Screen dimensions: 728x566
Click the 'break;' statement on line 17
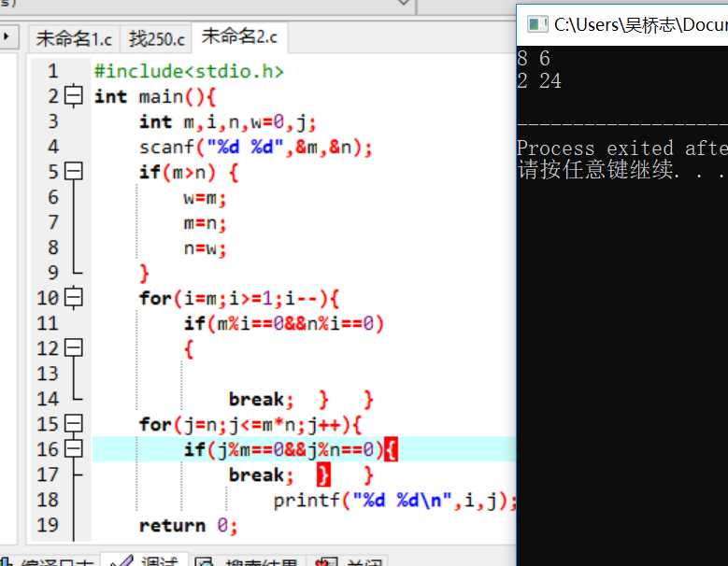pos(261,474)
